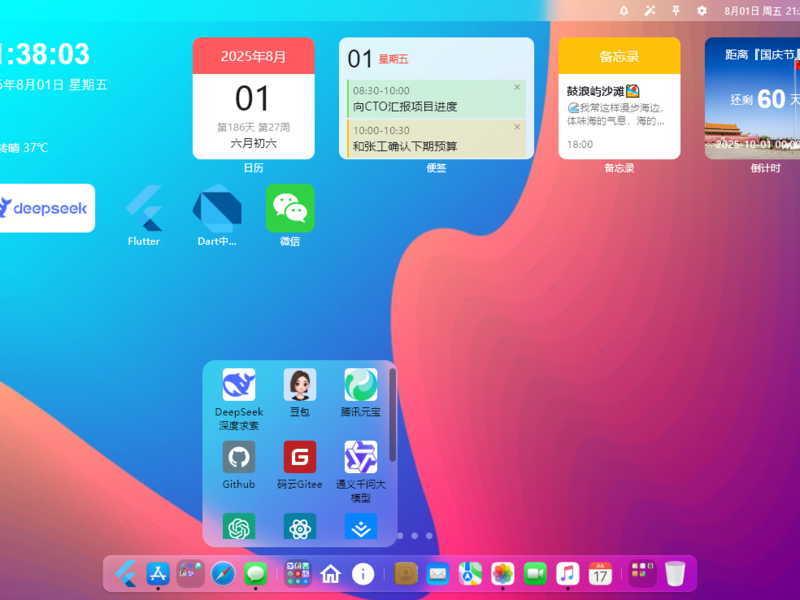
Task: Click the 18:00 memo time
Action: (x=580, y=144)
